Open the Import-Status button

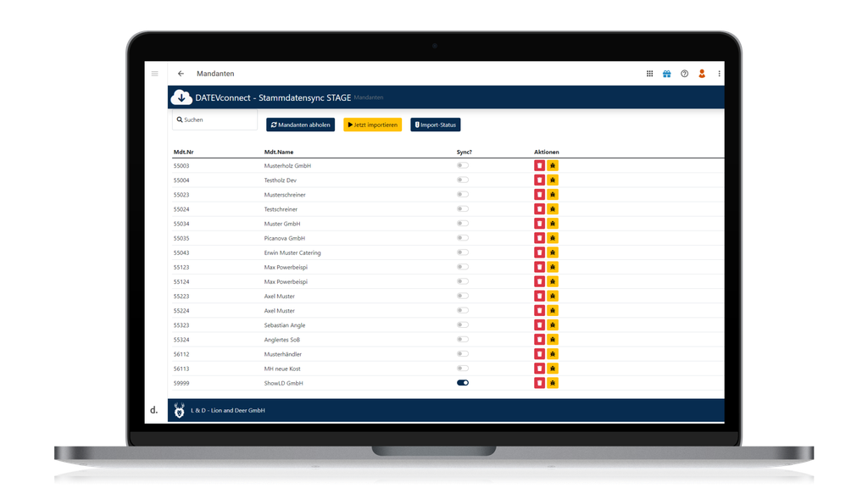[x=436, y=125]
